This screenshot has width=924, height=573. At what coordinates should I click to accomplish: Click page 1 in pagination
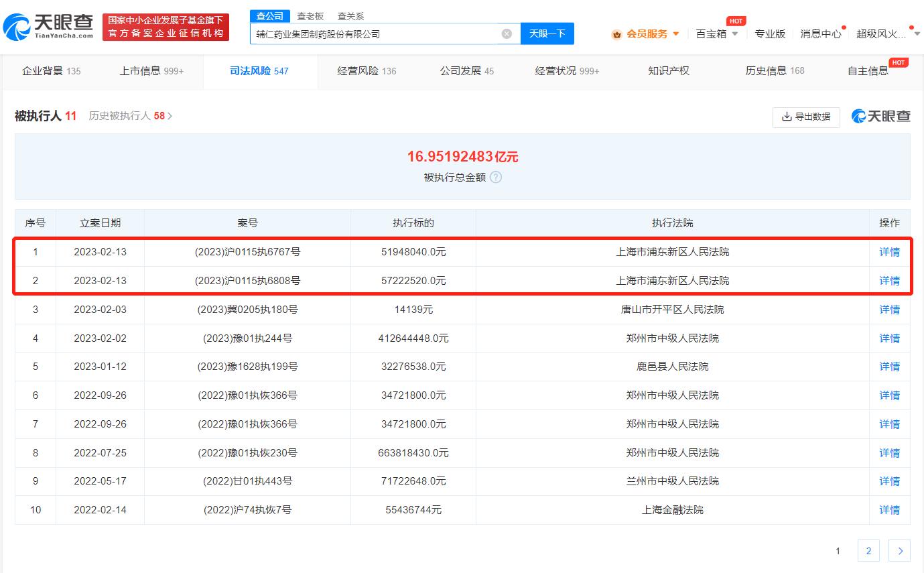[x=838, y=551]
